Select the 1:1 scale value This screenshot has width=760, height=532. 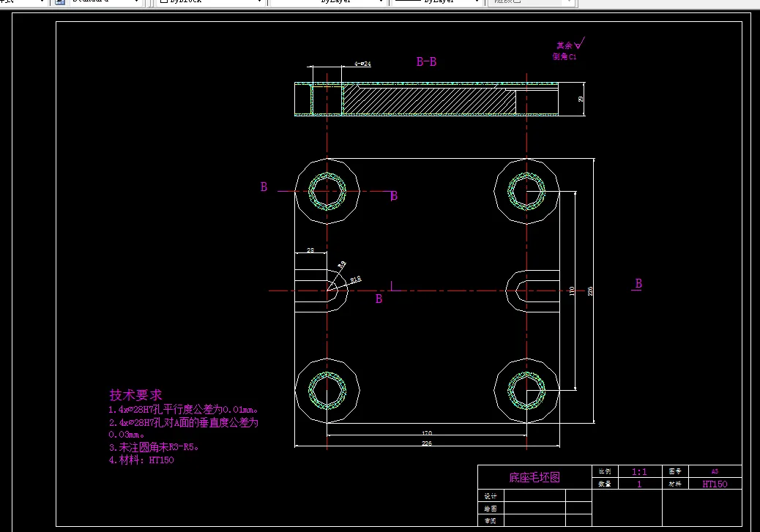click(639, 471)
